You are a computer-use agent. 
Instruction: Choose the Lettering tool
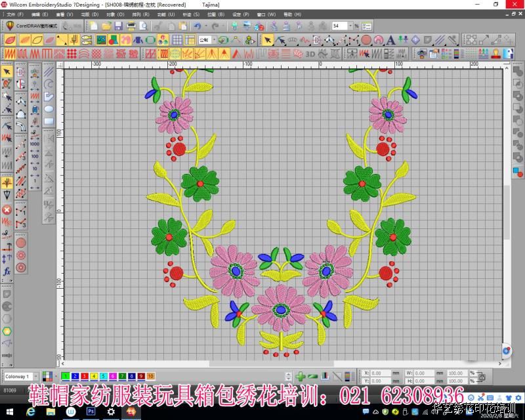tap(390, 40)
